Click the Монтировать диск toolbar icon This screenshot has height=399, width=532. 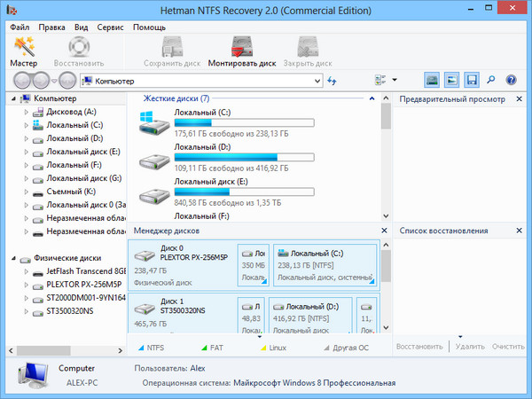(x=242, y=51)
